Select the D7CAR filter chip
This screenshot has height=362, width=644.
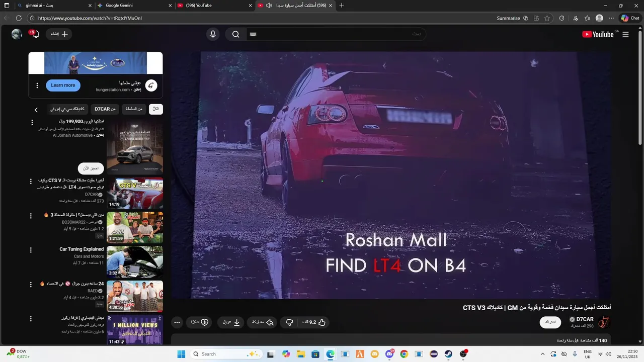tap(105, 109)
